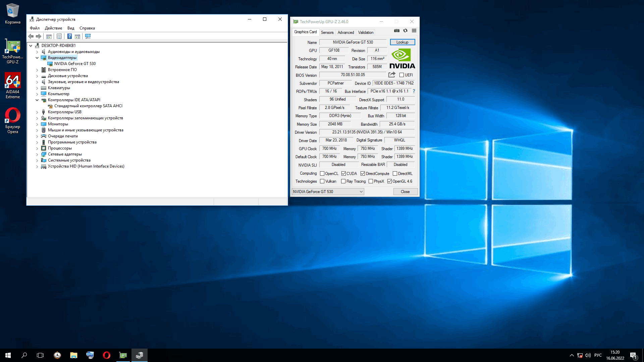Click the blue Help question-mark toolbar icon
644x362 pixels.
point(69,36)
